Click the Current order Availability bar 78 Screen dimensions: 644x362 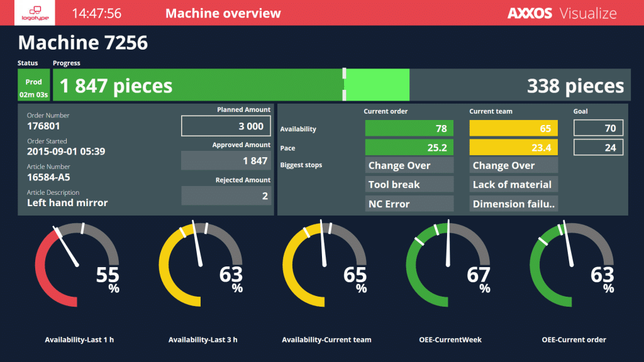(x=409, y=129)
